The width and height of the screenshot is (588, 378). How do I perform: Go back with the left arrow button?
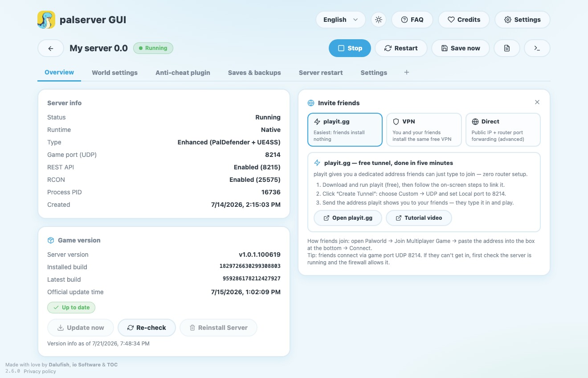pos(50,48)
